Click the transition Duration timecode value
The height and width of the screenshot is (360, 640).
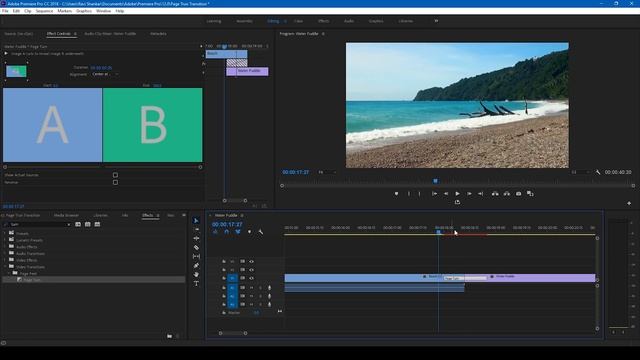pyautogui.click(x=101, y=68)
